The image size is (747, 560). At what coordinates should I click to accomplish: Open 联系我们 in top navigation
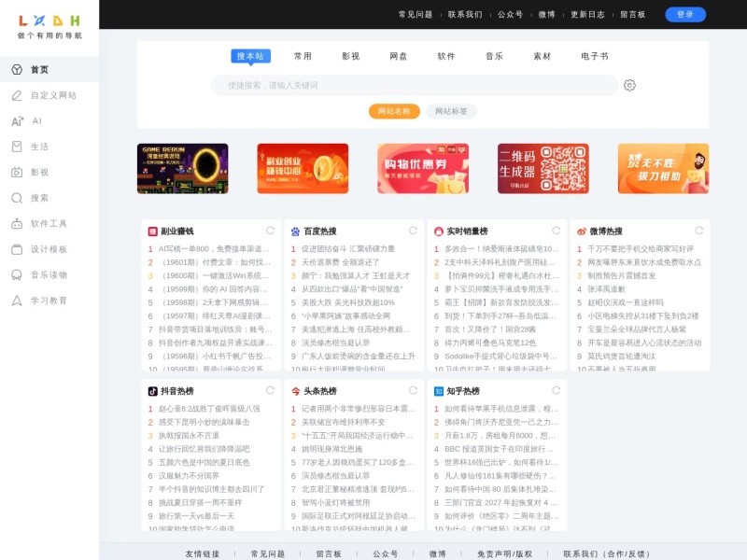[x=465, y=14]
